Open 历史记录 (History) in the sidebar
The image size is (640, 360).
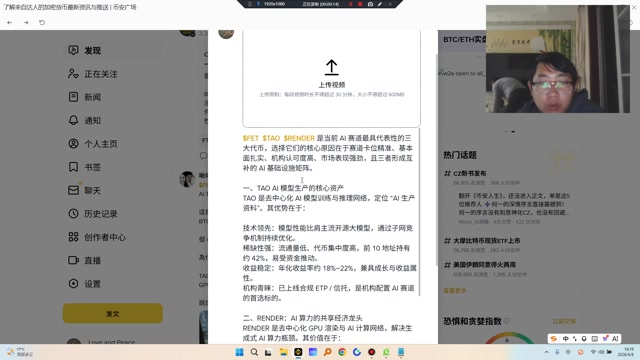click(93, 213)
